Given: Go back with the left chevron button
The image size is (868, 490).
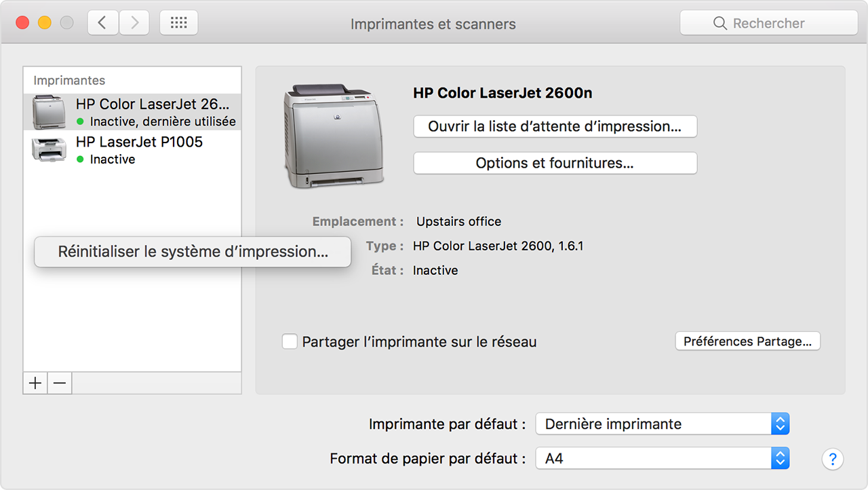Looking at the screenshot, I should pos(103,23).
